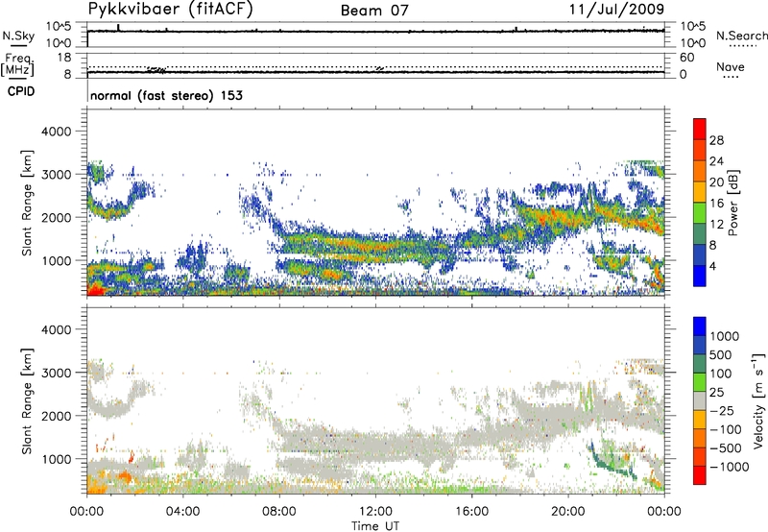This screenshot has width=768, height=532.
Task: Select the "N.Search" legend label
Action: (x=741, y=36)
